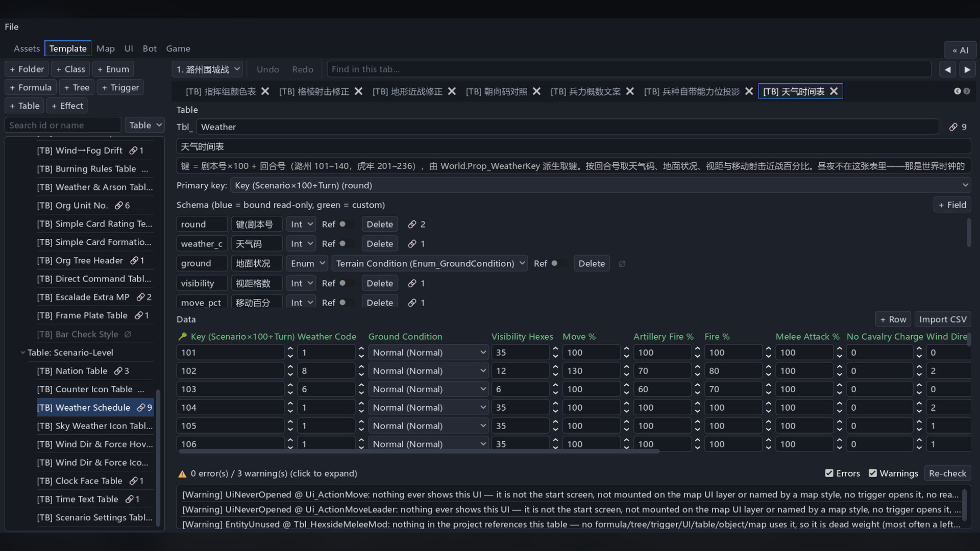Toggle the Ref switch for round field
The height and width of the screenshot is (551, 980).
346,224
